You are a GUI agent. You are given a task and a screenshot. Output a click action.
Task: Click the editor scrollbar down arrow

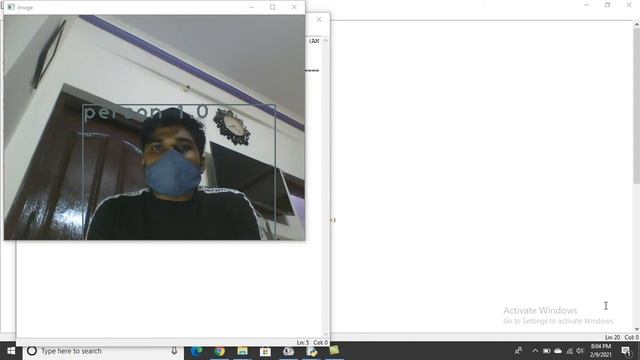pos(636,329)
